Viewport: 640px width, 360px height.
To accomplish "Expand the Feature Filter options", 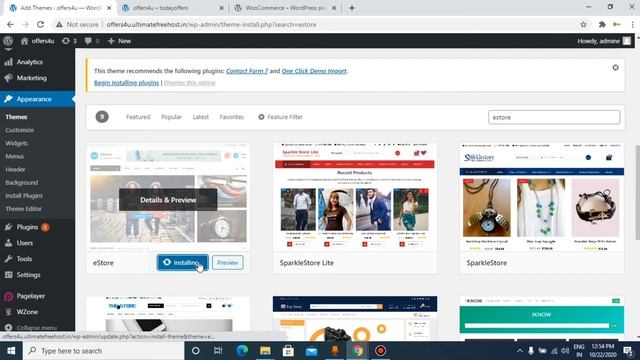I will click(x=280, y=117).
